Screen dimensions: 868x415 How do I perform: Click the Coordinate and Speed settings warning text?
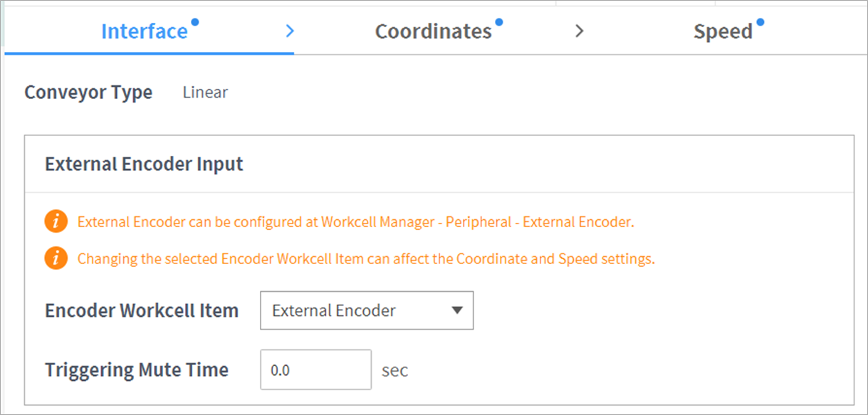pyautogui.click(x=366, y=259)
